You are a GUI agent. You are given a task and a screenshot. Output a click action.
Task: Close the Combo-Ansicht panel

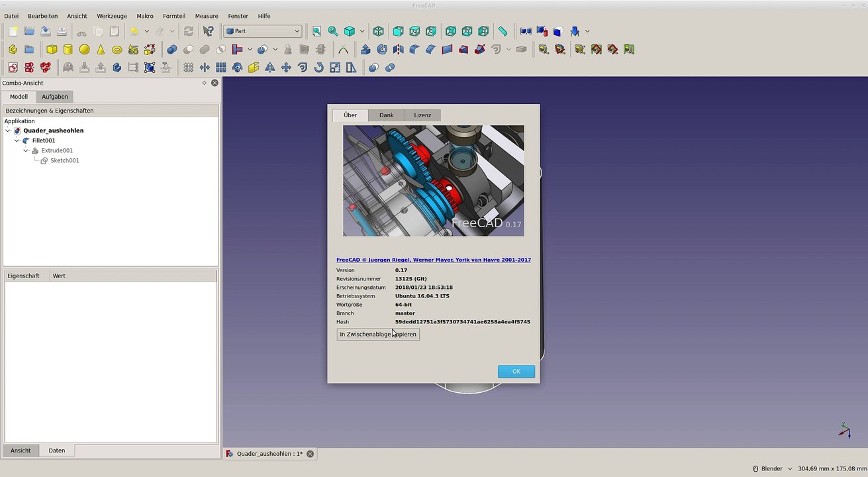215,83
